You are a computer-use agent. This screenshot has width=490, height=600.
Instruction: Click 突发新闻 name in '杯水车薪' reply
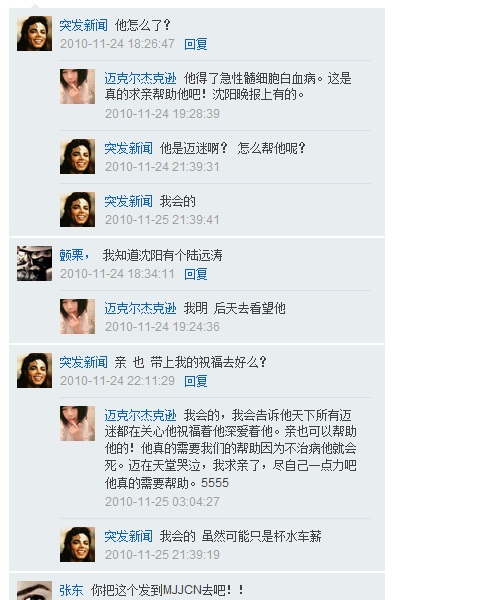[129, 536]
